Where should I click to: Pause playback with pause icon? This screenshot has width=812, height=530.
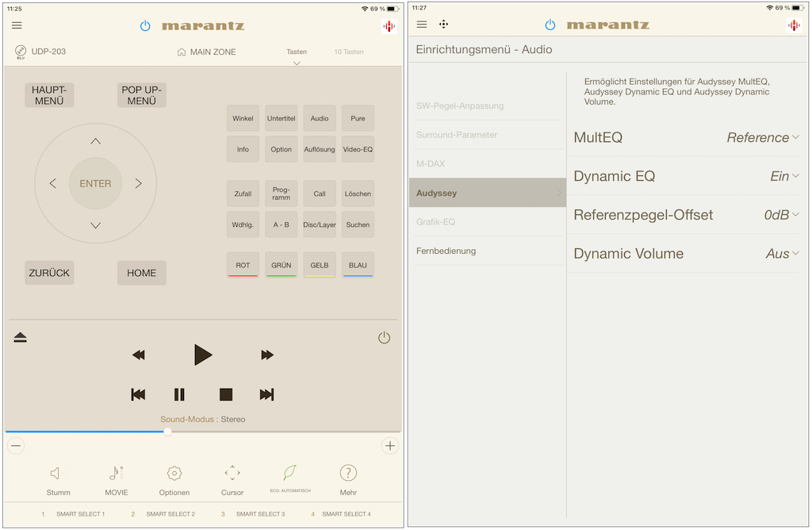tap(179, 395)
